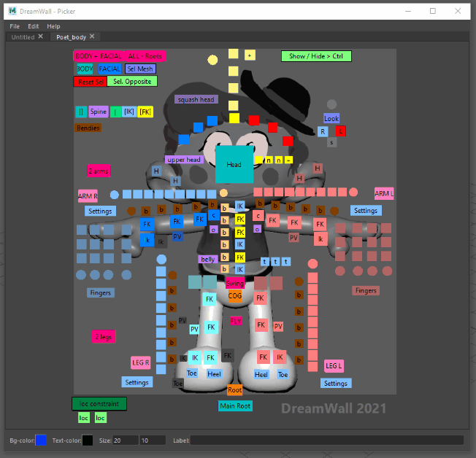This screenshot has height=458, width=476.
Task: Close the Poet_body tab
Action: point(92,36)
